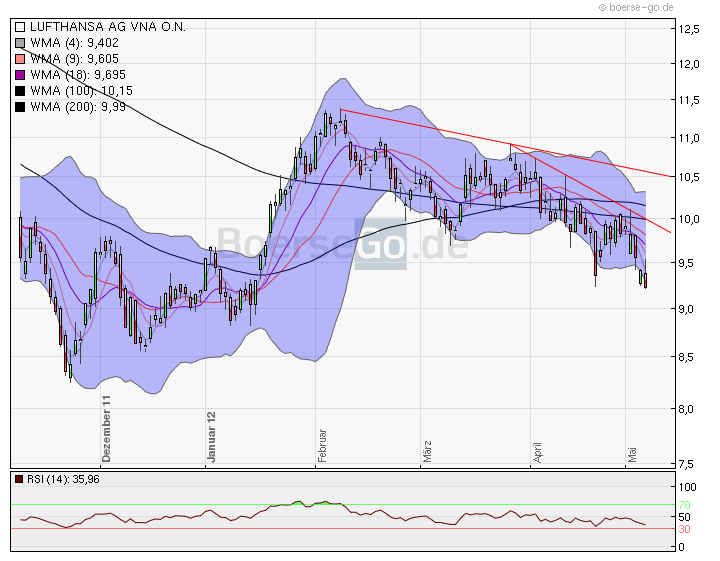
Task: Click the 'Dezember 11' time axis label
Action: [107, 428]
